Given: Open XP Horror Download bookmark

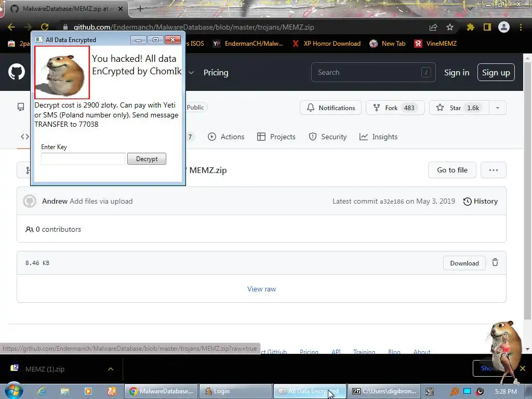Looking at the screenshot, I should click(326, 44).
